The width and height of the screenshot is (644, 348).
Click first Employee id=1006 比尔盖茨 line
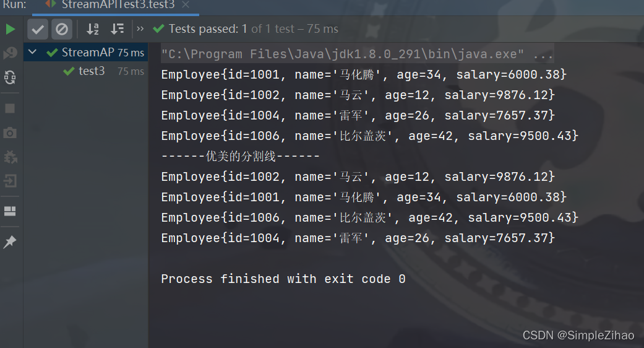pos(370,136)
